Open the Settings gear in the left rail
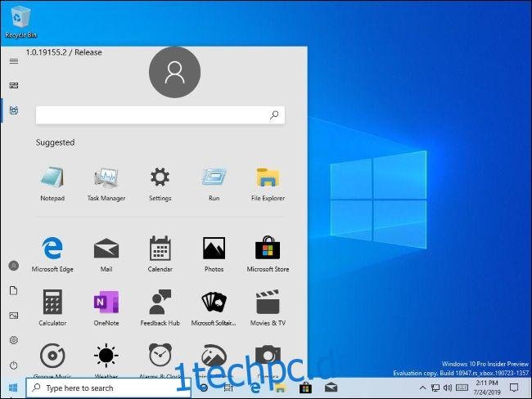This screenshot has height=399, width=532. coord(14,340)
